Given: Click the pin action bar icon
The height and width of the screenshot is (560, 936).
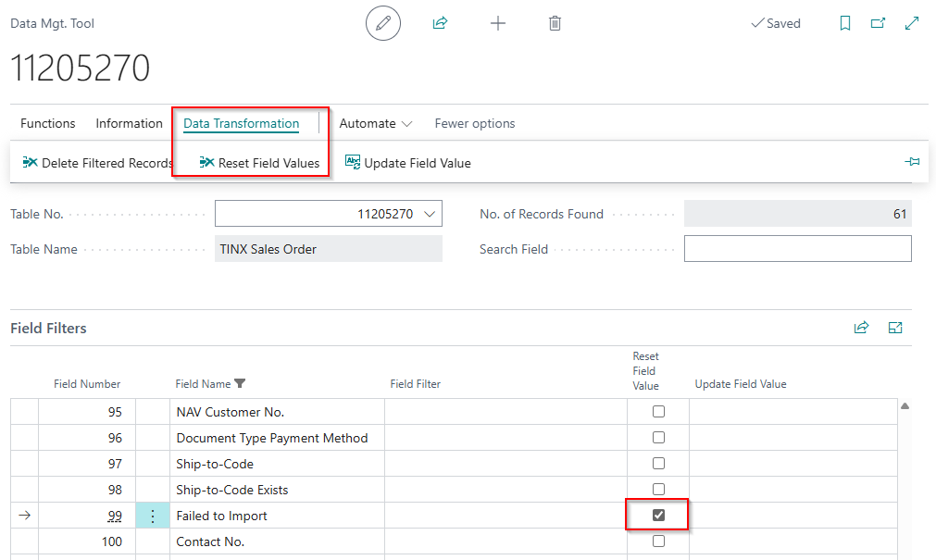Looking at the screenshot, I should [912, 162].
